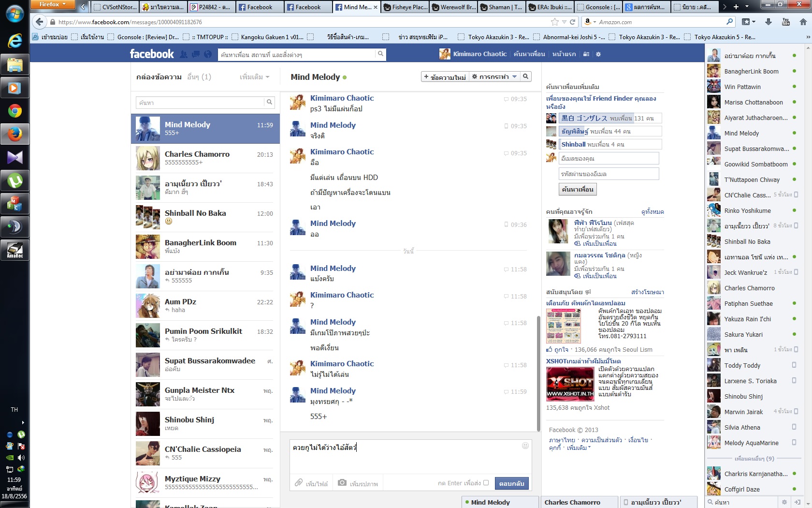Open the Firefox application menu button

tap(53, 5)
